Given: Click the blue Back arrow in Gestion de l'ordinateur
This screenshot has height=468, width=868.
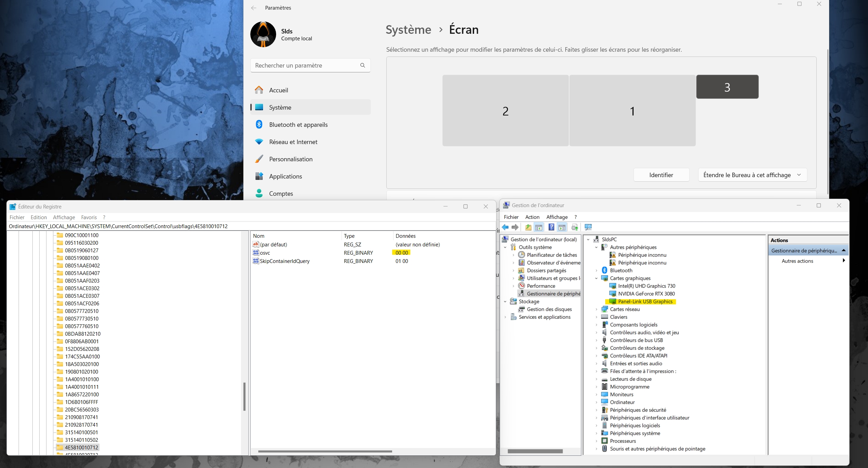Looking at the screenshot, I should coord(505,227).
